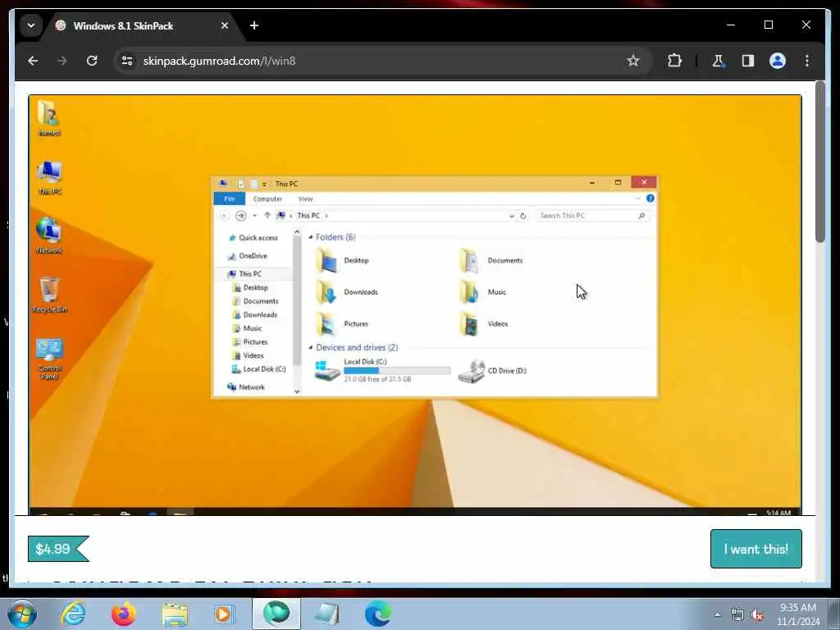
Task: Open the notepad-style taskbar app
Action: [x=327, y=614]
